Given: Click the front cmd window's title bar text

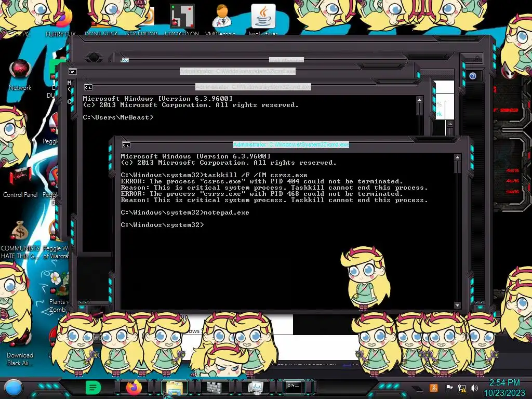Looking at the screenshot, I should click(x=291, y=144).
